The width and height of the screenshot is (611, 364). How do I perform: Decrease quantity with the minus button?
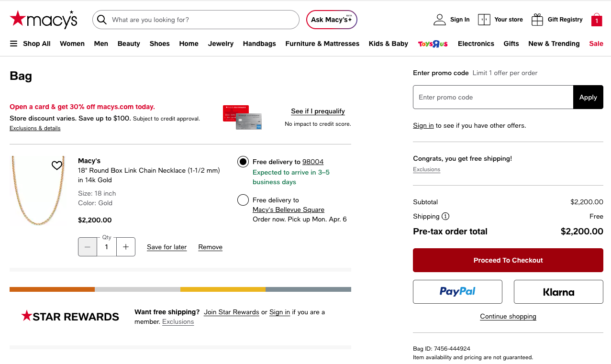(88, 247)
